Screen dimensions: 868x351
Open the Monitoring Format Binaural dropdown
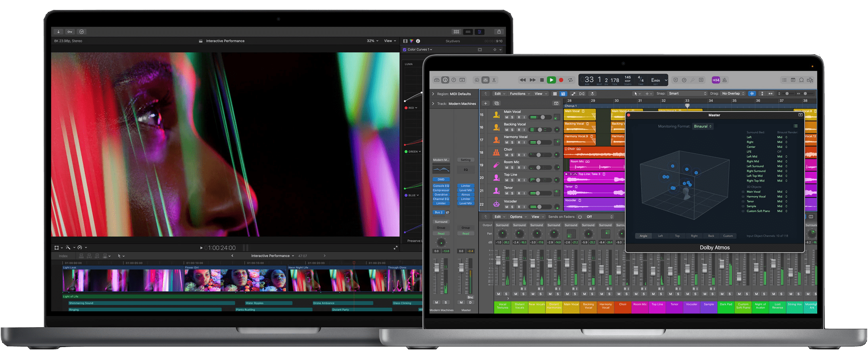(703, 126)
